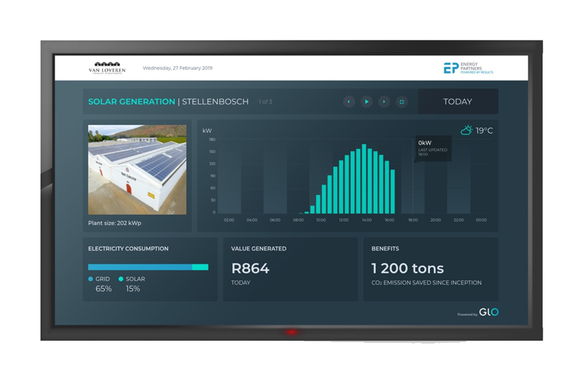Click the Wednesday, 27 February 2019 date
Screen dimensions: 588x382
(177, 69)
